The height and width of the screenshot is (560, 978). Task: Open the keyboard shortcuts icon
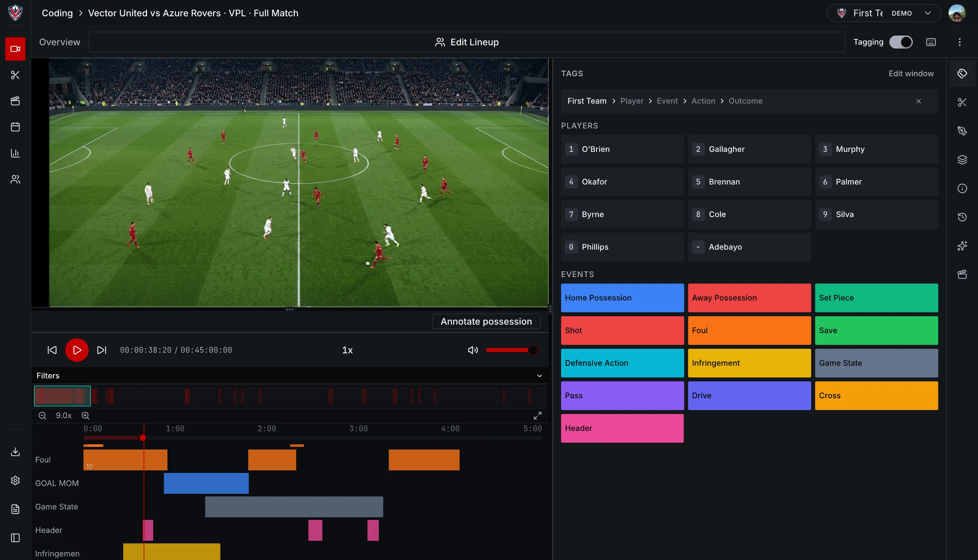point(931,42)
